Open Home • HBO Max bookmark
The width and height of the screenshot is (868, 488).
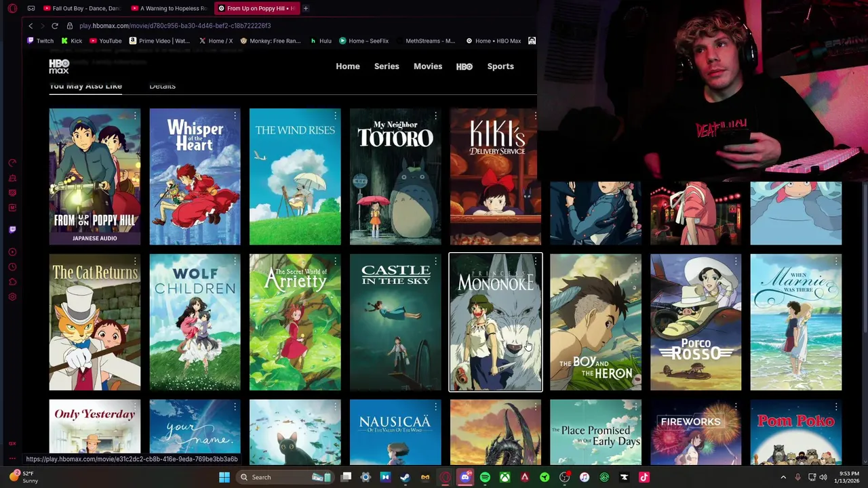(493, 41)
